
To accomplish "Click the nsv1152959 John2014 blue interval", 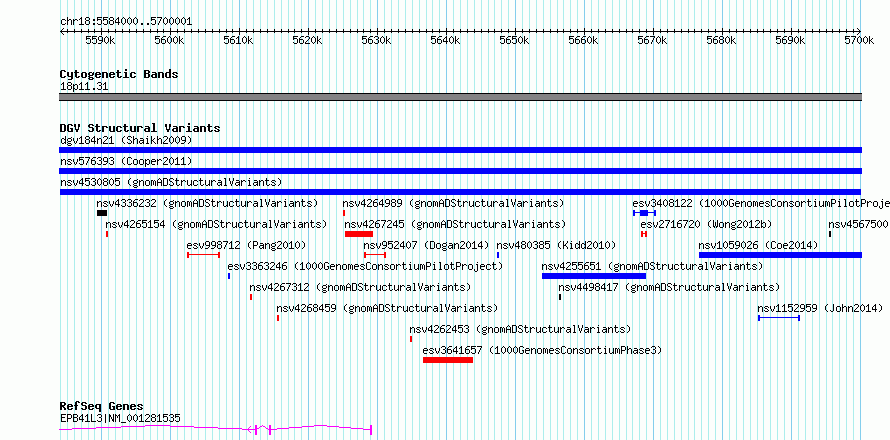I will [779, 318].
